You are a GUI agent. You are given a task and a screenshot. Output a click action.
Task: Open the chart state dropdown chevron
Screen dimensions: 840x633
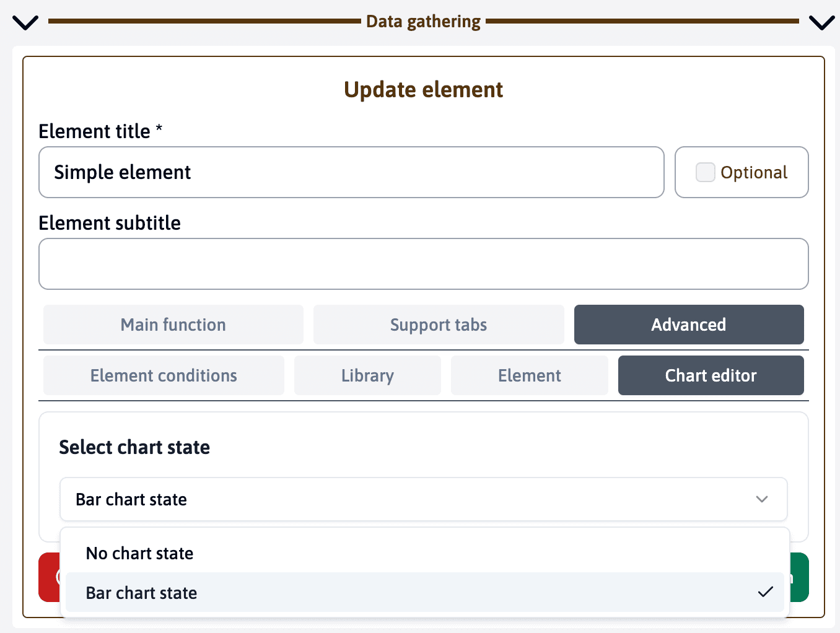point(762,499)
